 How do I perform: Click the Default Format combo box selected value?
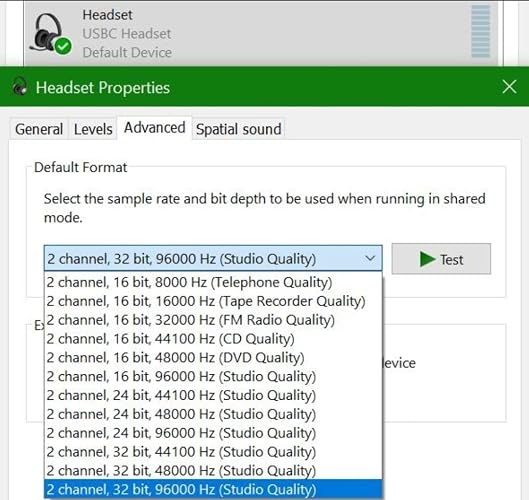(x=213, y=258)
